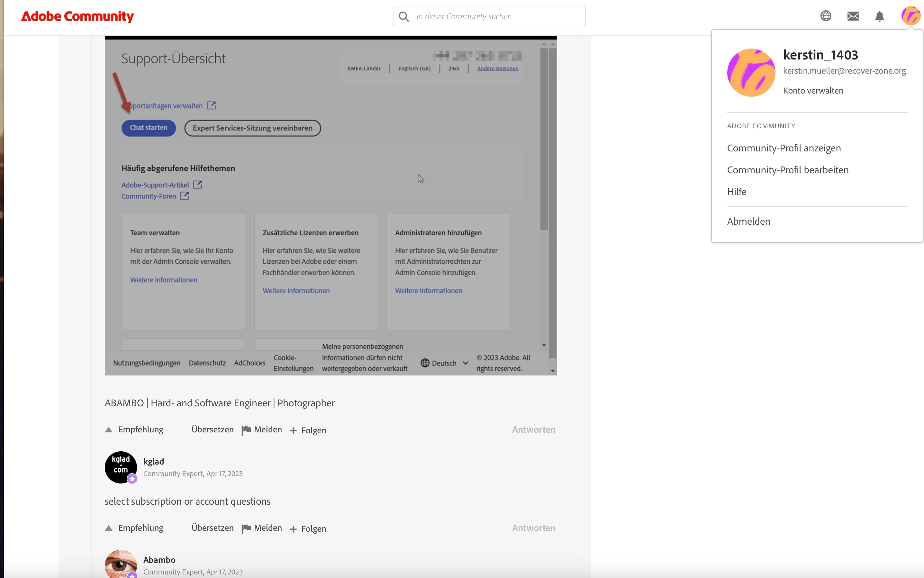Click the plus Folgen icon under ABAMBO signature
The image size is (924, 578).
click(293, 431)
